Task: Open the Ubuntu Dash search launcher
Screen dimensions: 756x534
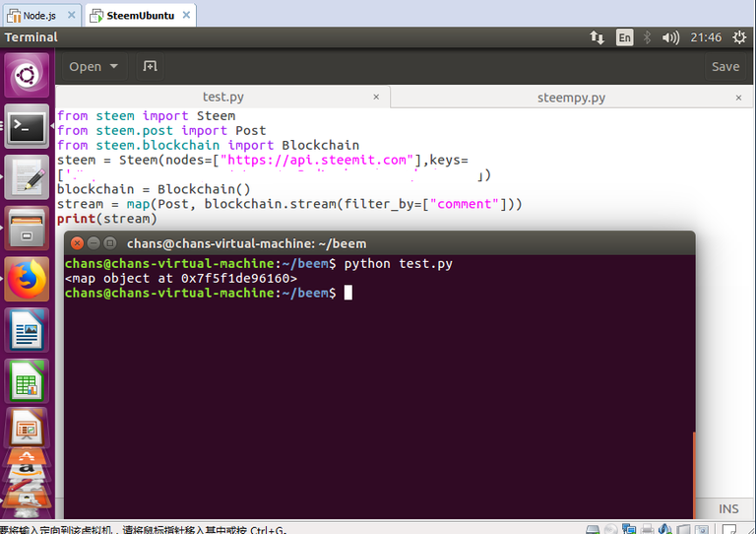Action: 27,75
